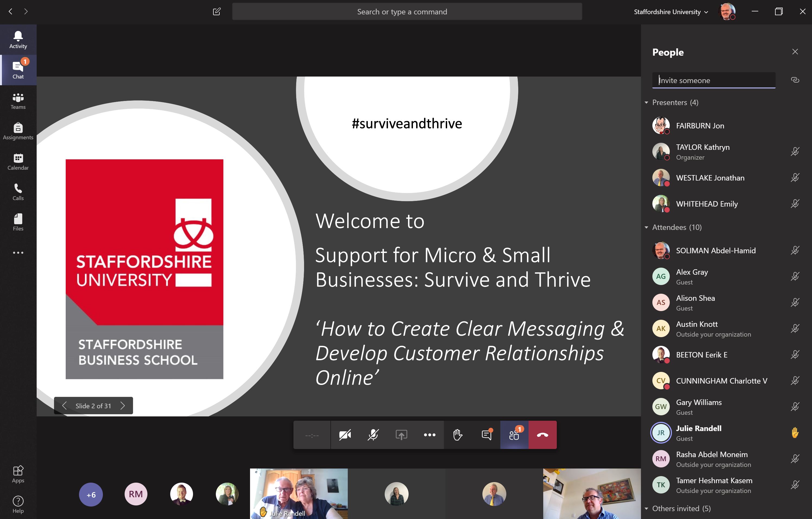This screenshot has width=812, height=519.
Task: Select Austin Knott in attendees
Action: coord(726,328)
